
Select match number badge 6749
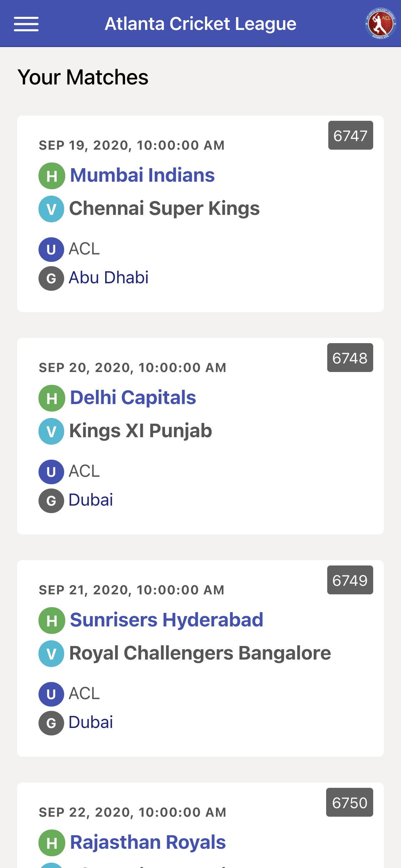click(x=350, y=580)
